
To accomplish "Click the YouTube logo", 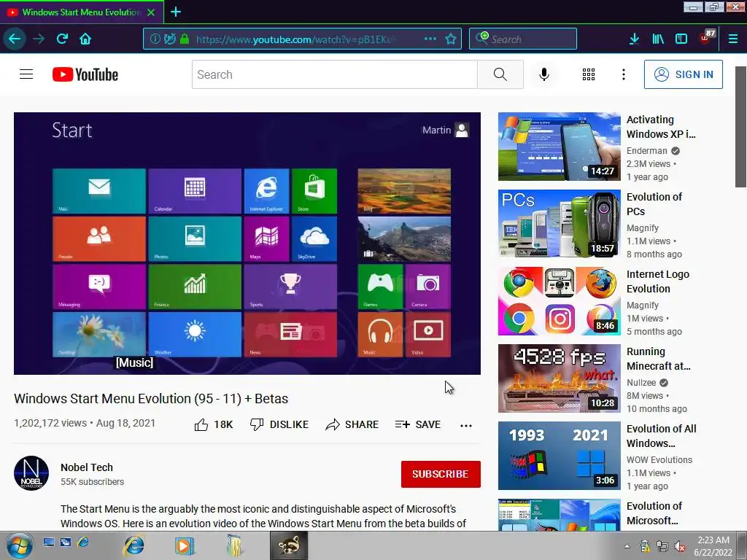I will 85,74.
